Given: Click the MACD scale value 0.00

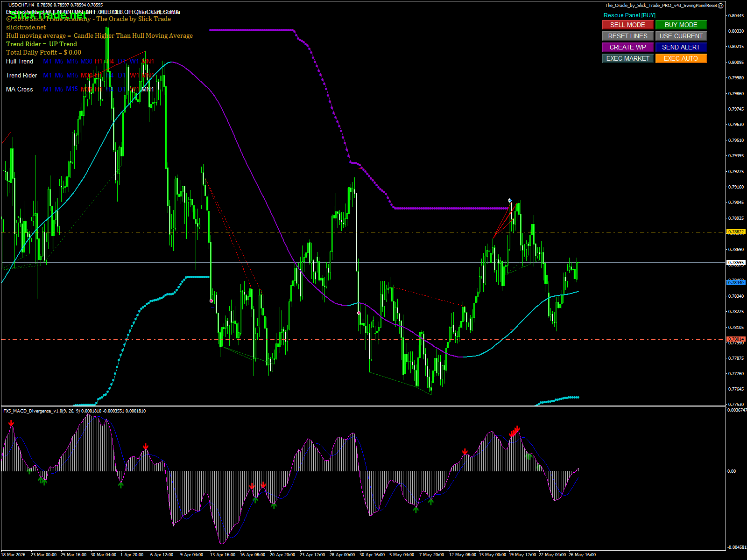Looking at the screenshot, I should pyautogui.click(x=732, y=471).
